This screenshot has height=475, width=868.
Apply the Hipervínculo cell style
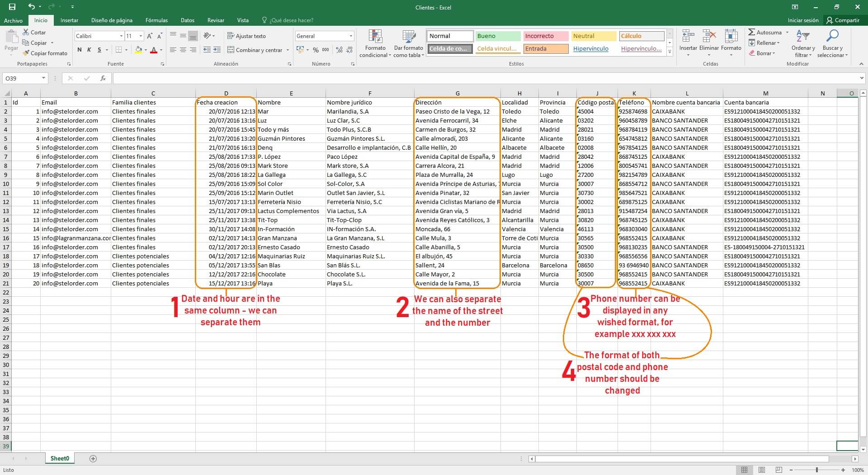[x=594, y=49]
